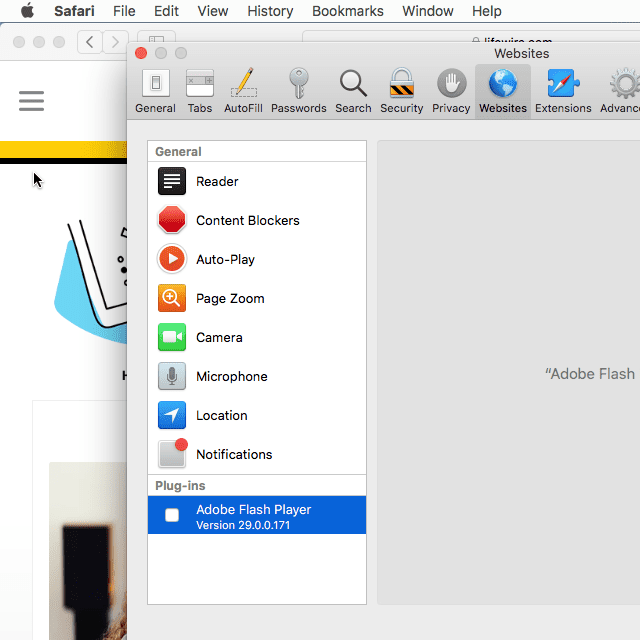
Task: Open the Edit menu
Action: point(166,11)
